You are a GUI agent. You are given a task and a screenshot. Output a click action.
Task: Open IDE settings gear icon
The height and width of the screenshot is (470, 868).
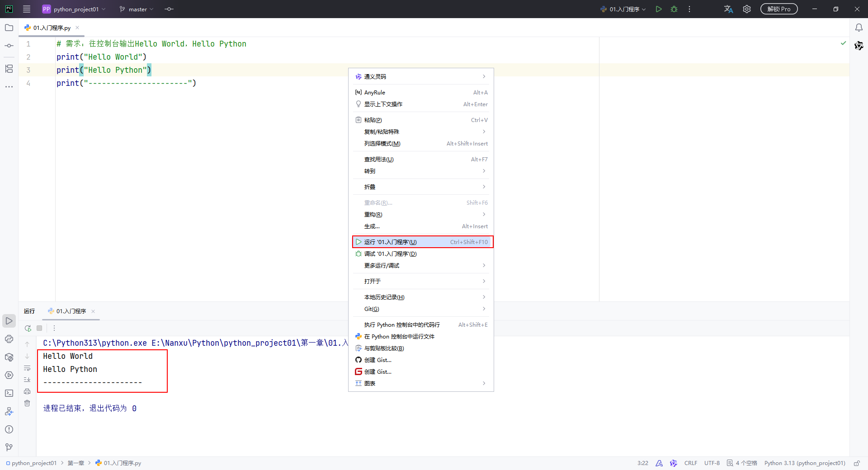point(747,9)
